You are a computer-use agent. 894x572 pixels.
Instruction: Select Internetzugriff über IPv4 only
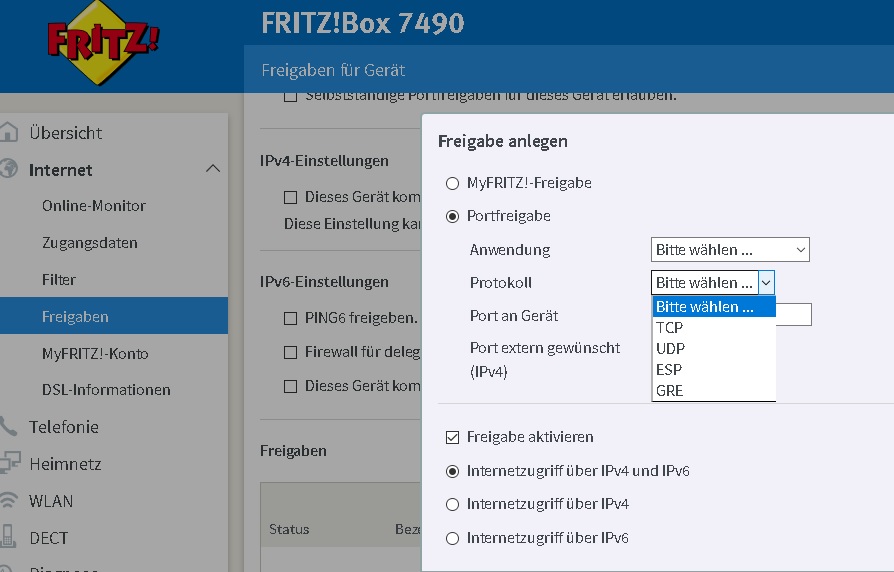tap(452, 505)
